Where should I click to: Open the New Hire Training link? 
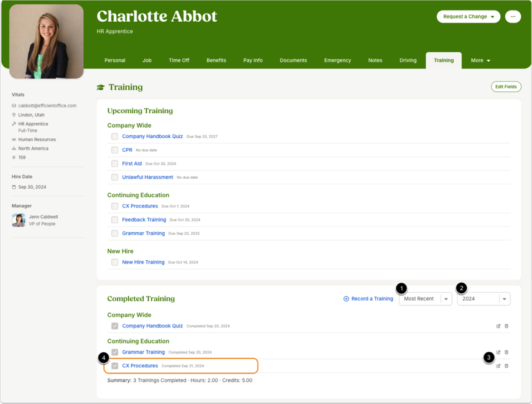pyautogui.click(x=143, y=262)
